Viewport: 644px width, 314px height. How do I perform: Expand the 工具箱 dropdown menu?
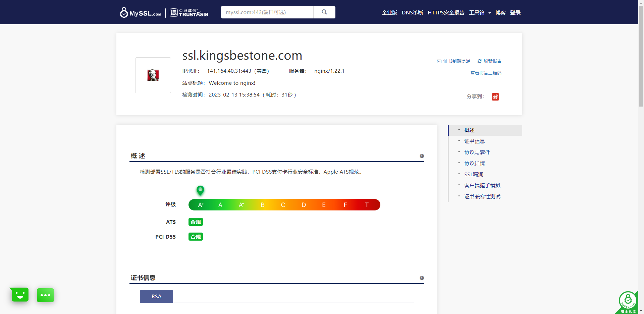[480, 13]
